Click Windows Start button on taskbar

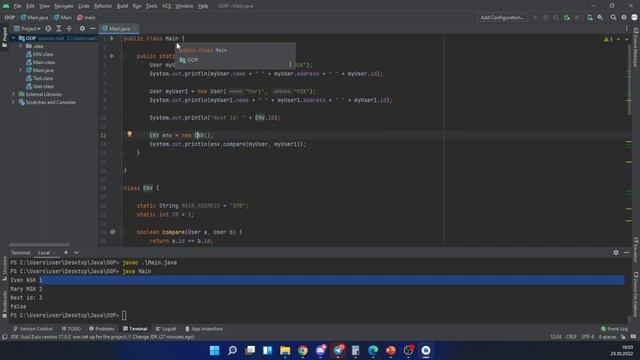[x=214, y=351]
